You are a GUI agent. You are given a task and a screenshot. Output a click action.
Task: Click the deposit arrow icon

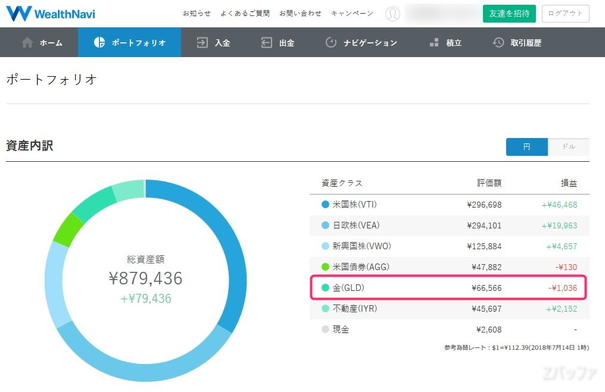click(202, 42)
